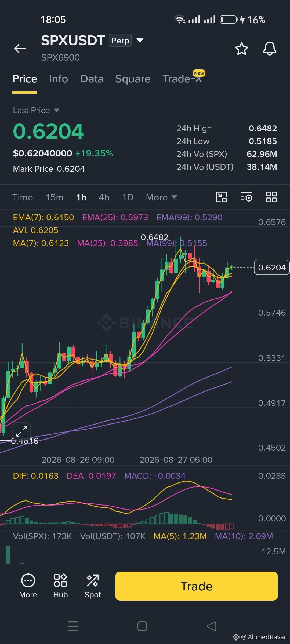
Task: Tap the MACD: -0.0034 label
Action: pos(155,476)
